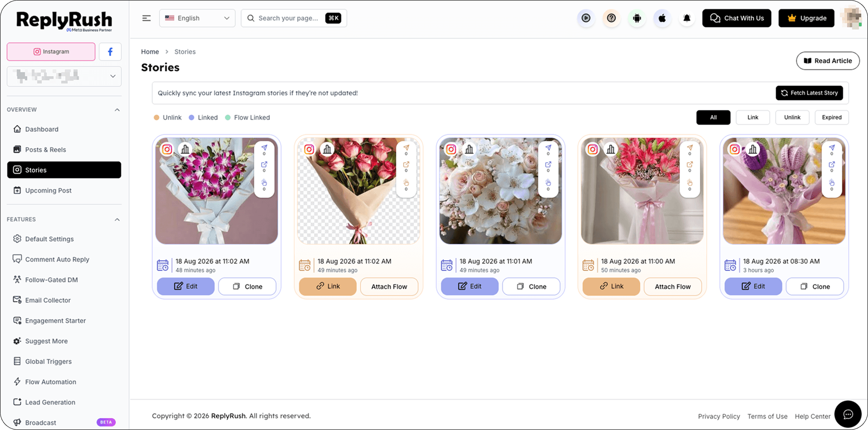Collapse the Overview section

117,110
